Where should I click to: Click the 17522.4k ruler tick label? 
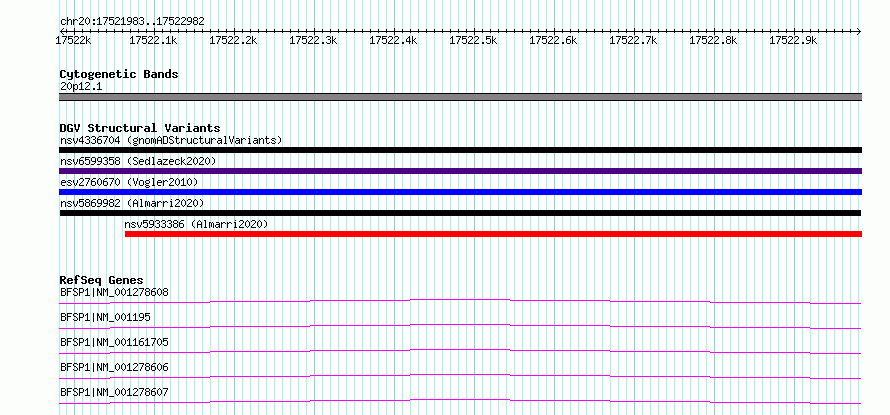point(393,41)
